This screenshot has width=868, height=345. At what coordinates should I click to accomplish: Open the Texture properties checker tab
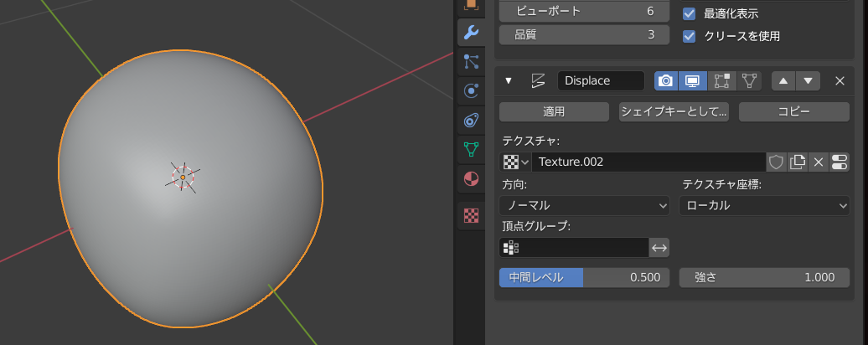pos(471,216)
